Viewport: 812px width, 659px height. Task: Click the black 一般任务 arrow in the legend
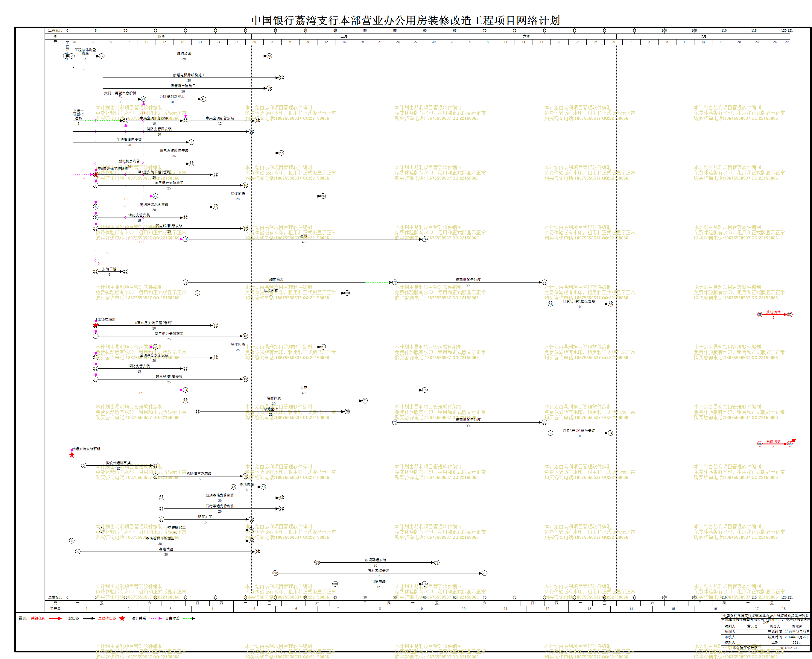[x=89, y=618]
